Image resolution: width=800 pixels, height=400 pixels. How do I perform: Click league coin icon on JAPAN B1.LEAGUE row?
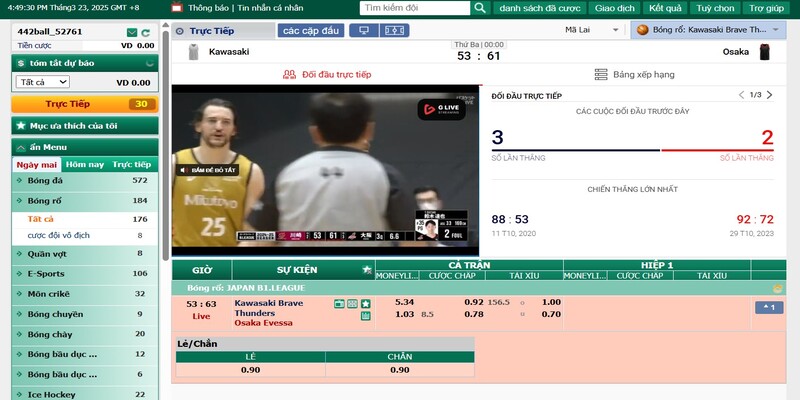[778, 288]
